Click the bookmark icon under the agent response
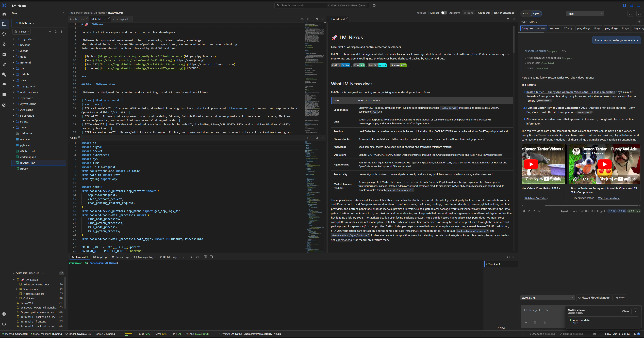 tap(539, 211)
